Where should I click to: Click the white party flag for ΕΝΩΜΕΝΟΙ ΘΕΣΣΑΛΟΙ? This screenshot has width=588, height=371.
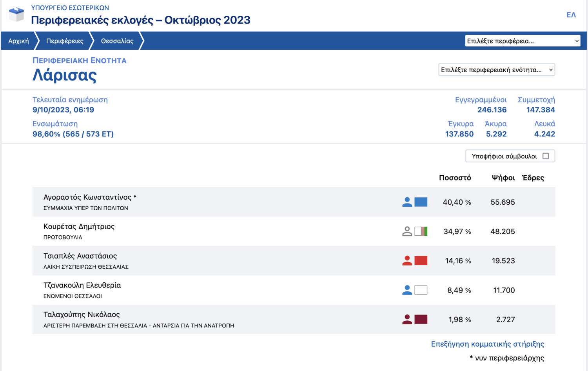421,290
